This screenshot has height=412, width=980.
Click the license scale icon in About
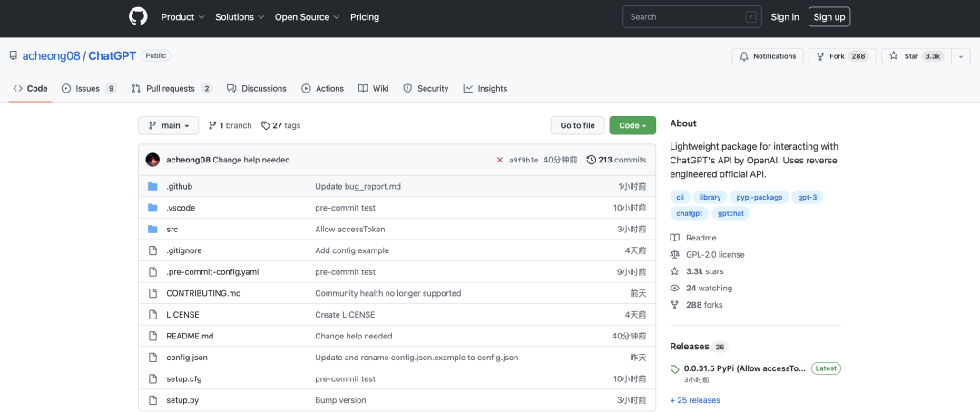(x=674, y=254)
